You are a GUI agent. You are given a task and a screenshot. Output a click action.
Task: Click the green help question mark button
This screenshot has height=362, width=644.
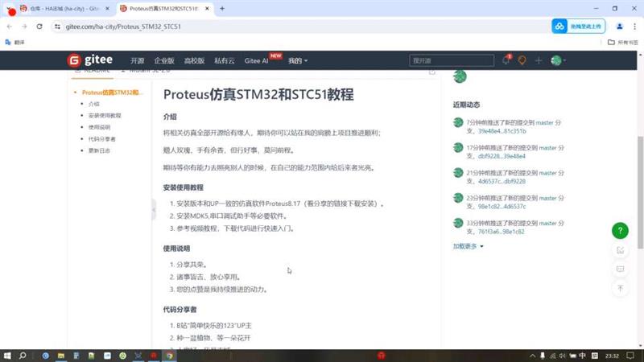pos(620,231)
